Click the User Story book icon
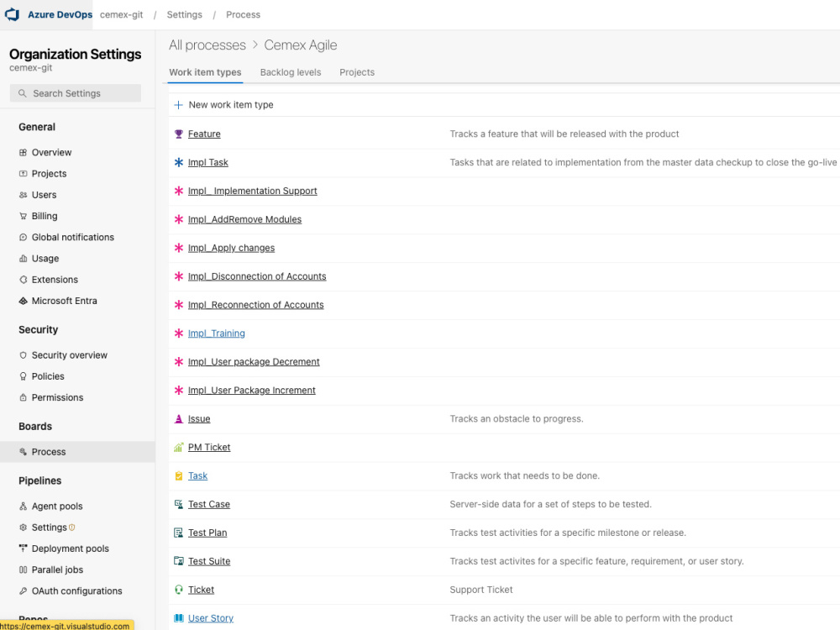 179,617
